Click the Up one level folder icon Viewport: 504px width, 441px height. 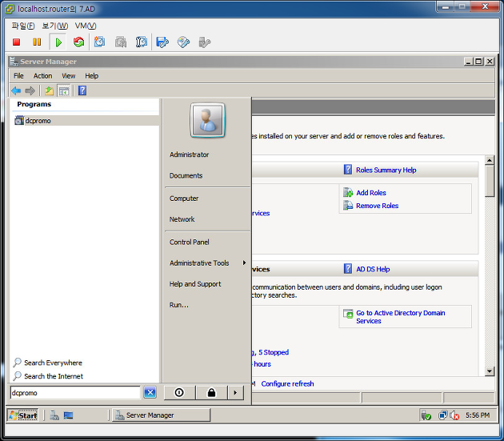tap(49, 91)
